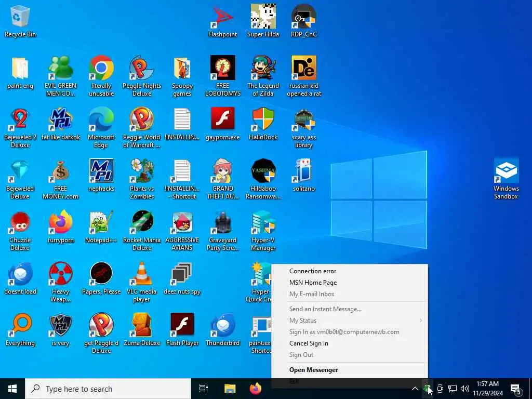This screenshot has height=399, width=532.
Task: Select Peggle Nights Deluxe icon
Action: [x=142, y=76]
